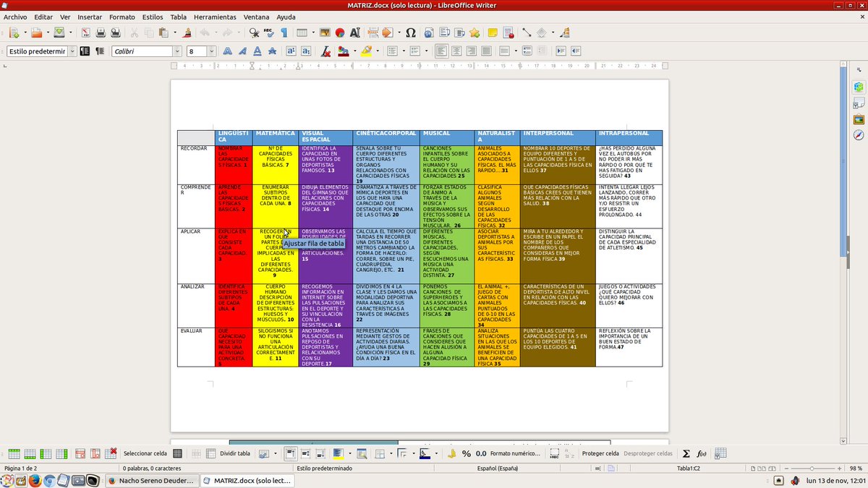Viewport: 868px width, 488px height.
Task: Click the zoom slider in status bar
Action: [812, 468]
